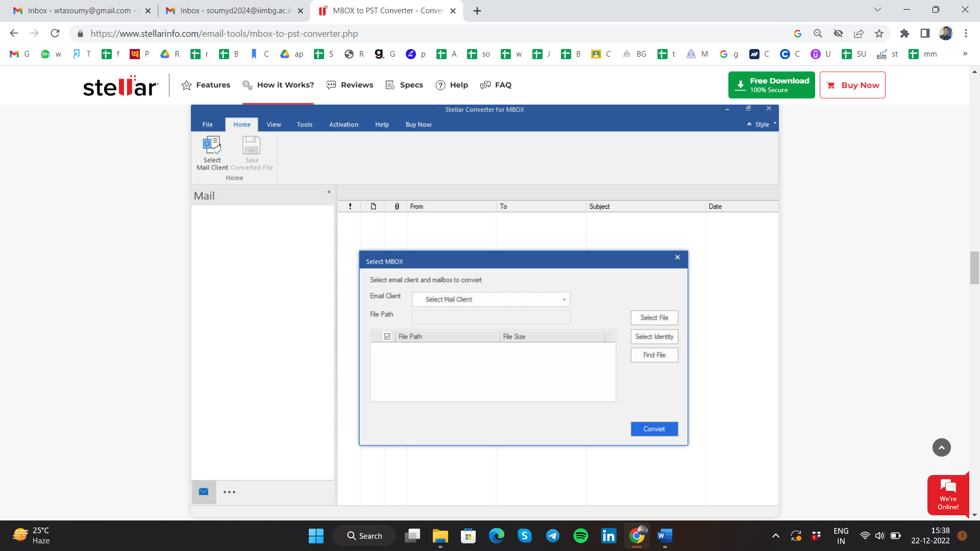Open Word from the taskbar
This screenshot has width=980, height=551.
coord(665,536)
